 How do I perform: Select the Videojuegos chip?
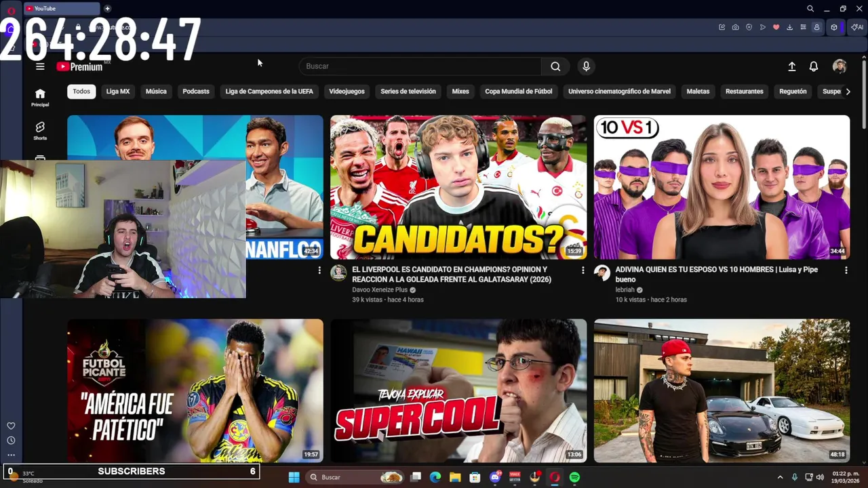(x=347, y=91)
